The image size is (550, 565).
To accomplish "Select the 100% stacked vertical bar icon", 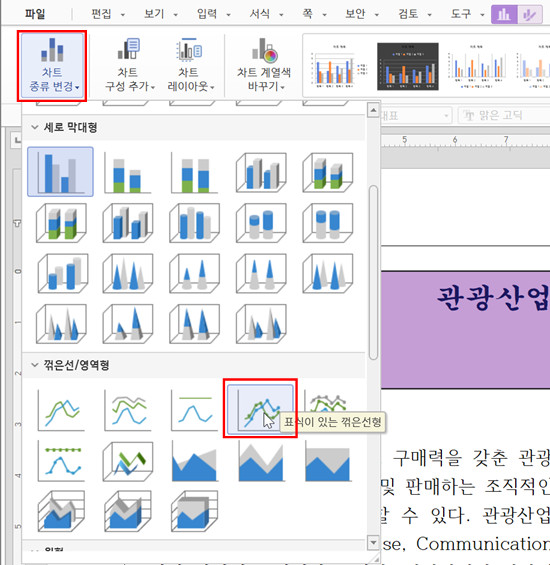I will point(194,172).
